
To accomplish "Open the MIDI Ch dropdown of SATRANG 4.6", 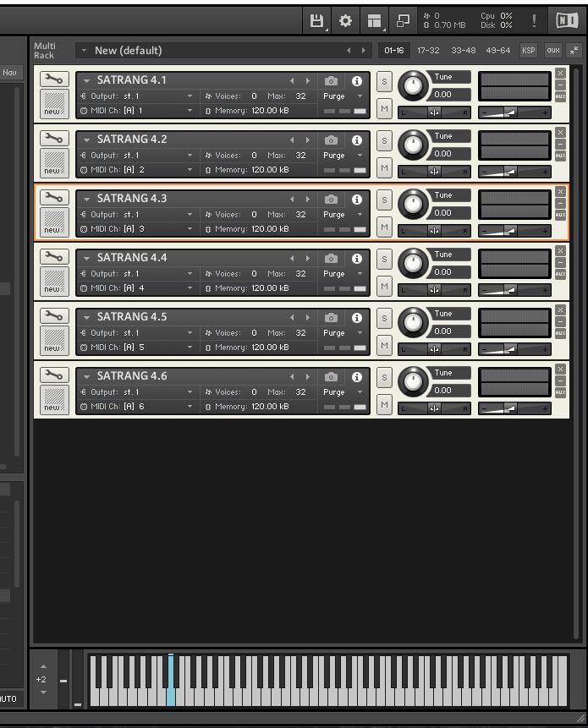I will [x=190, y=406].
